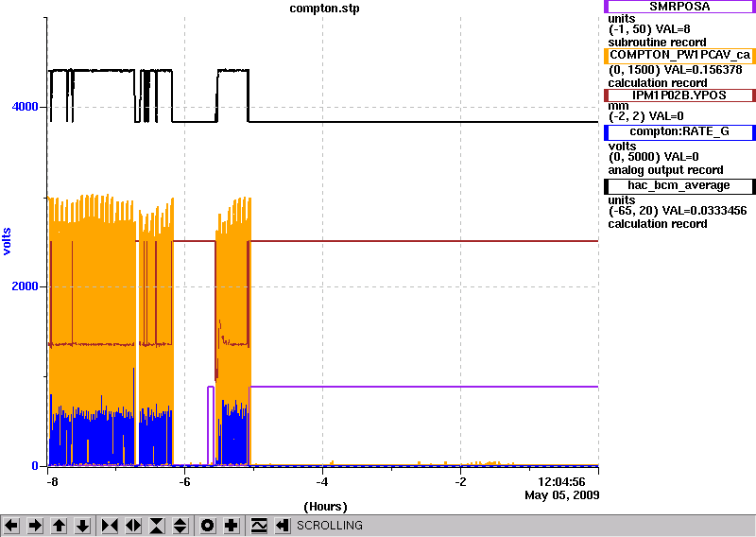Select the COMPTON_PW1PCAV_ca legend entry
Screen dimensions: 756x537
tap(679, 56)
